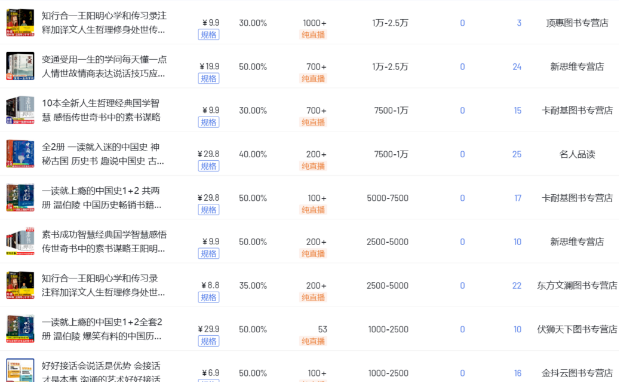Open 卡耐基图书专营店 in 10本全新人生哲理 row
619x382 pixels.
(577, 110)
